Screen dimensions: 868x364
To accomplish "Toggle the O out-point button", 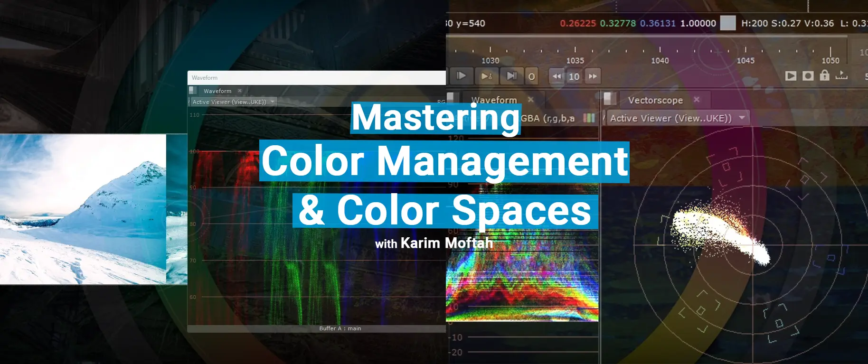I will (531, 76).
